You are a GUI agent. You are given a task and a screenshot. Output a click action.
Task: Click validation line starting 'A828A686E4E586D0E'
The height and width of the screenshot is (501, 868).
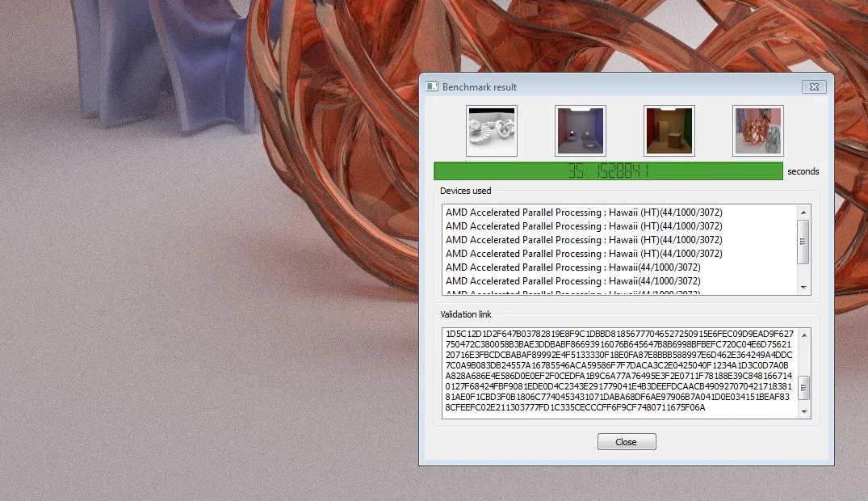pyautogui.click(x=619, y=376)
